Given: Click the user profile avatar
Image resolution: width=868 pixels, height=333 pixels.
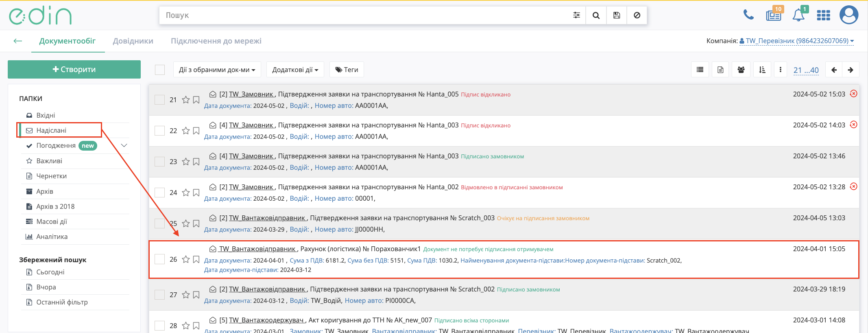Looking at the screenshot, I should pyautogui.click(x=849, y=15).
